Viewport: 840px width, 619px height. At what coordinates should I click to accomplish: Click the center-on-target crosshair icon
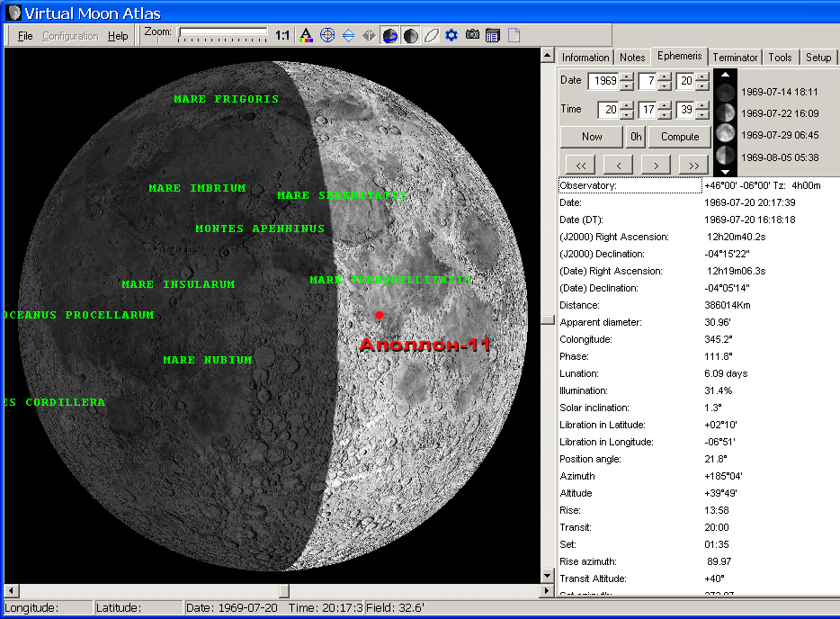(x=327, y=35)
